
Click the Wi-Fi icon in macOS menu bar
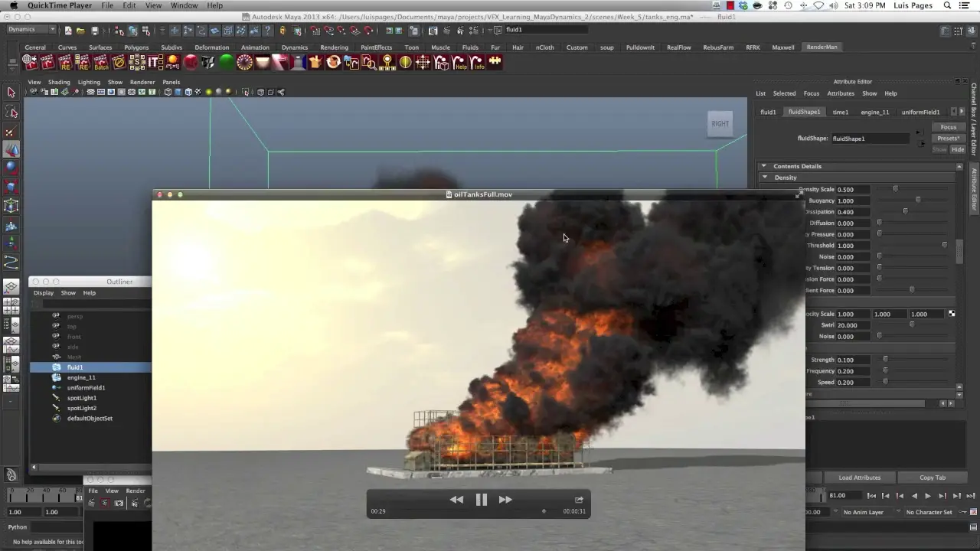pyautogui.click(x=818, y=5)
